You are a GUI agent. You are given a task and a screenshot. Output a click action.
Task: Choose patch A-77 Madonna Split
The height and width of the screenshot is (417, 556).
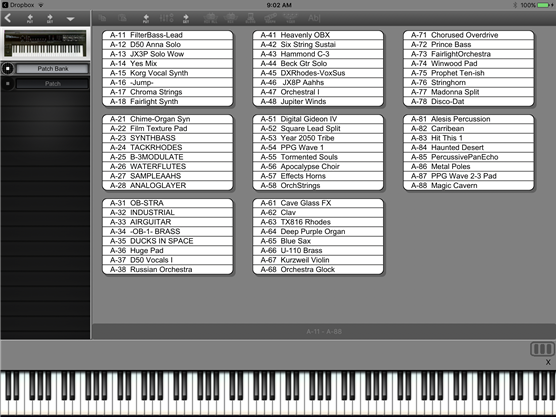(x=468, y=92)
